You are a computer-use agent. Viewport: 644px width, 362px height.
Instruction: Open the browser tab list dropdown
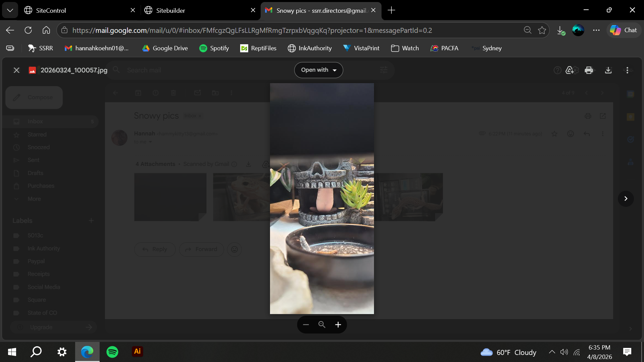click(x=10, y=10)
